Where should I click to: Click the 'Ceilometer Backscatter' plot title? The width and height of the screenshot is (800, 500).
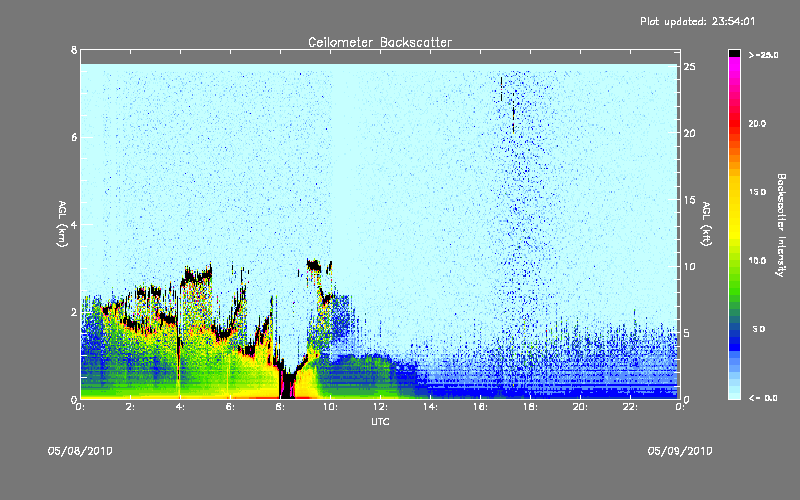(380, 42)
